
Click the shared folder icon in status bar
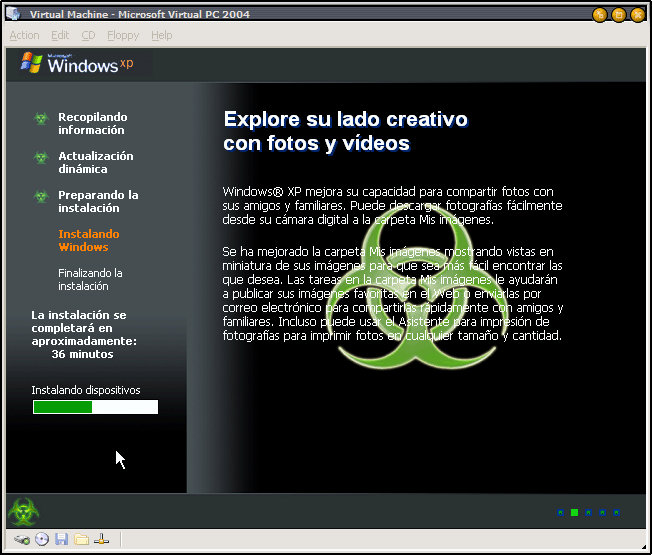[x=82, y=539]
